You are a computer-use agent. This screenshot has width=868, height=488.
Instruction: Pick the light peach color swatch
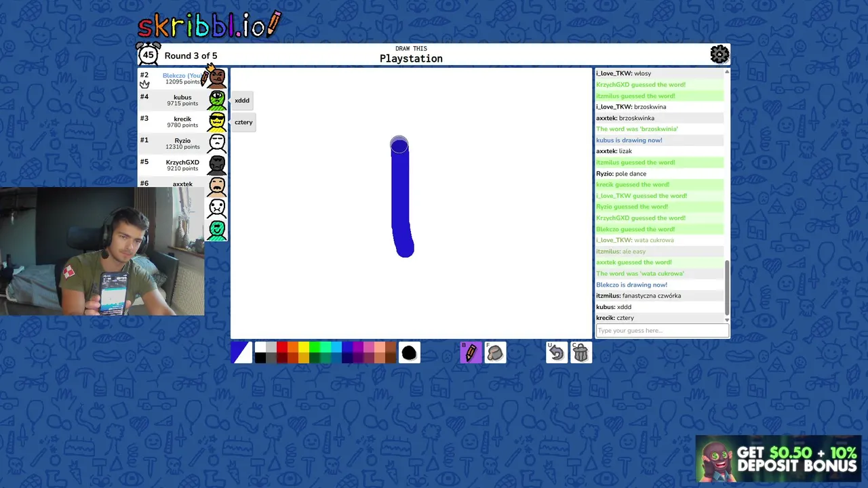[380, 347]
